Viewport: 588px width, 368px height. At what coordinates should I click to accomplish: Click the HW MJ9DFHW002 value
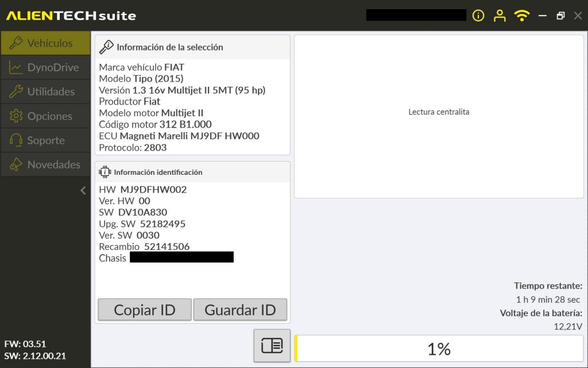(153, 190)
